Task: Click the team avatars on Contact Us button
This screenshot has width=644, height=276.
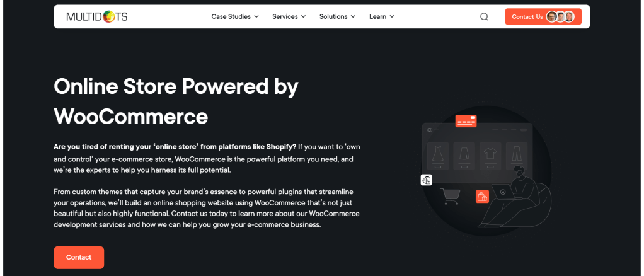Action: 560,17
